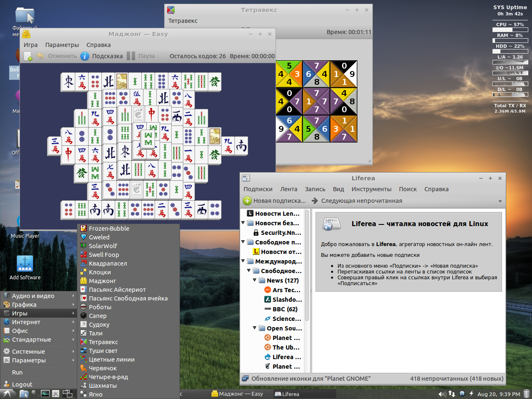This screenshot has width=532, height=399.
Task: Expand the Интернет submenu
Action: [x=39, y=322]
